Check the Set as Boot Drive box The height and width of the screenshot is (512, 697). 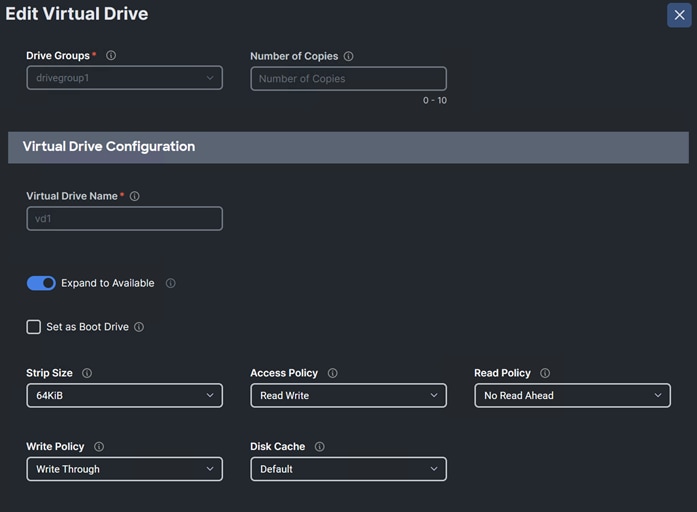pyautogui.click(x=34, y=327)
